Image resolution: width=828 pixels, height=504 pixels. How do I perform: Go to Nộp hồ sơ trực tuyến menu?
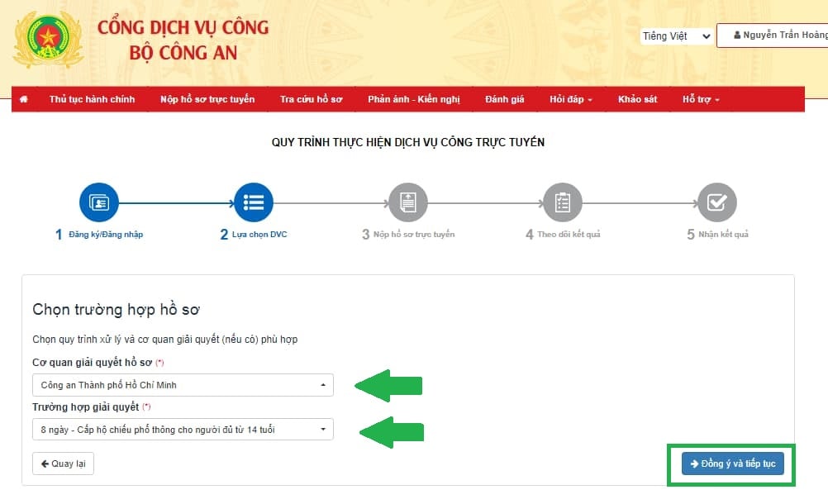pyautogui.click(x=207, y=99)
